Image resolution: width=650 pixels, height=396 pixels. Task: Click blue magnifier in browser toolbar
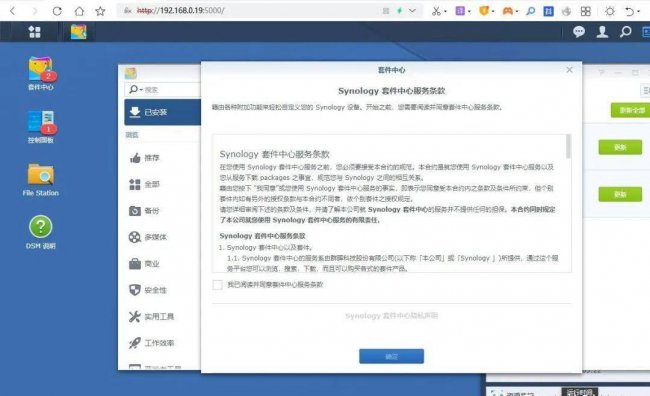pos(530,11)
